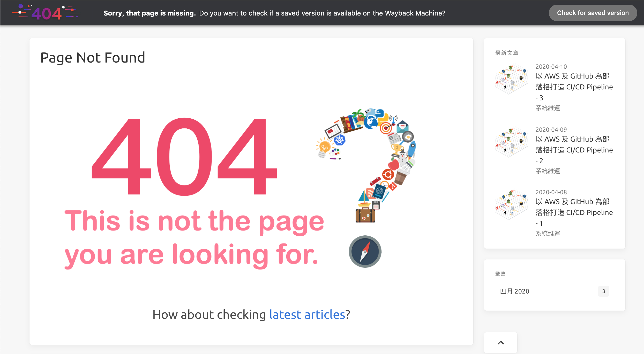This screenshot has width=644, height=354.
Task: Open the latest articles link
Action: pyautogui.click(x=307, y=314)
